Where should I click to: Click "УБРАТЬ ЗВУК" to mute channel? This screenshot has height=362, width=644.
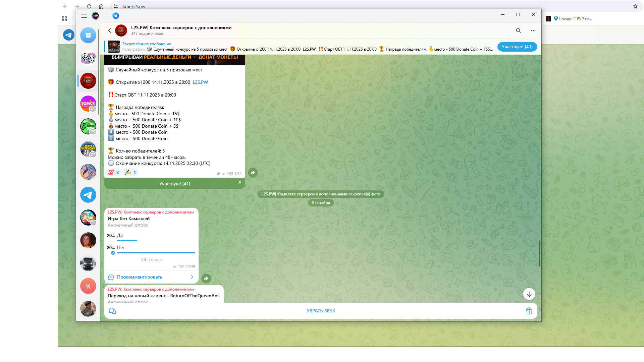pyautogui.click(x=321, y=311)
